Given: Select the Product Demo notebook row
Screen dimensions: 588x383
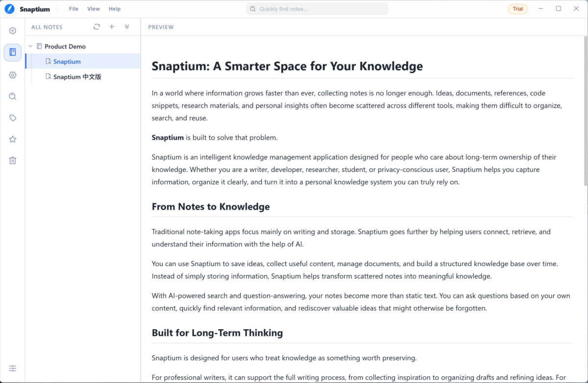Looking at the screenshot, I should (x=83, y=47).
